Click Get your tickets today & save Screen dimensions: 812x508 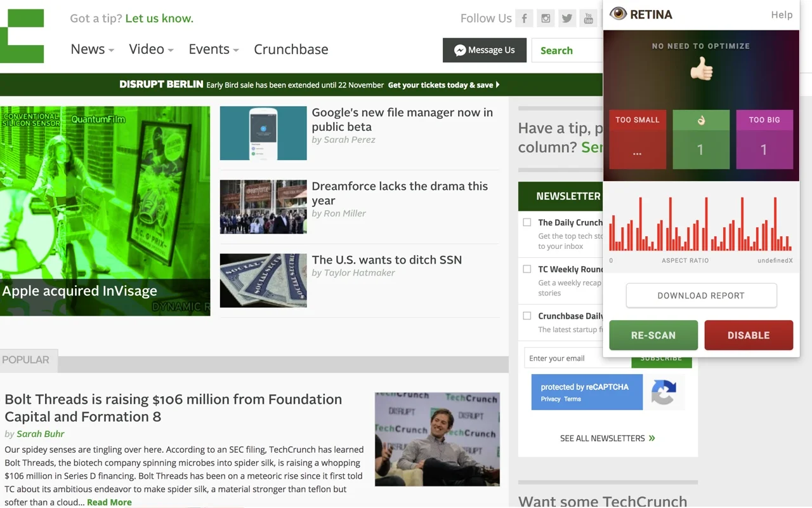coord(443,85)
